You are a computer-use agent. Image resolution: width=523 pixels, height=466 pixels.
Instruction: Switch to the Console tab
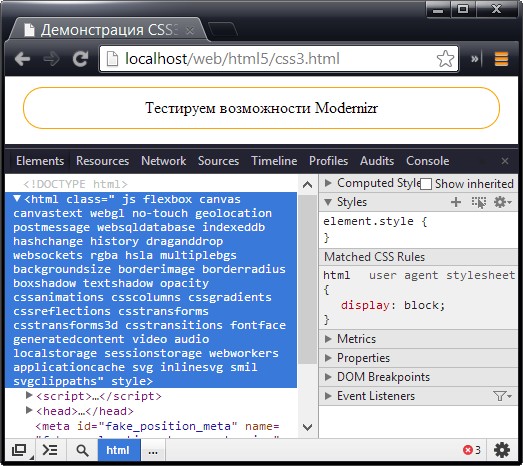[428, 161]
